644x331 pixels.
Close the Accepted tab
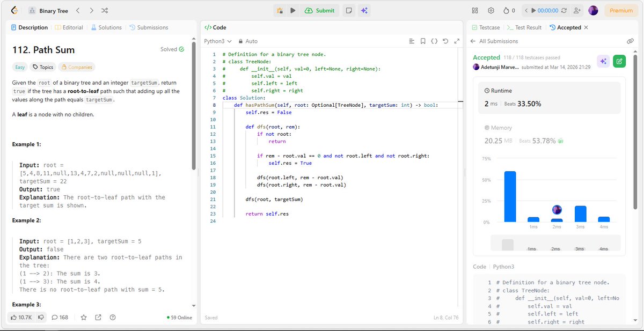[x=586, y=27]
